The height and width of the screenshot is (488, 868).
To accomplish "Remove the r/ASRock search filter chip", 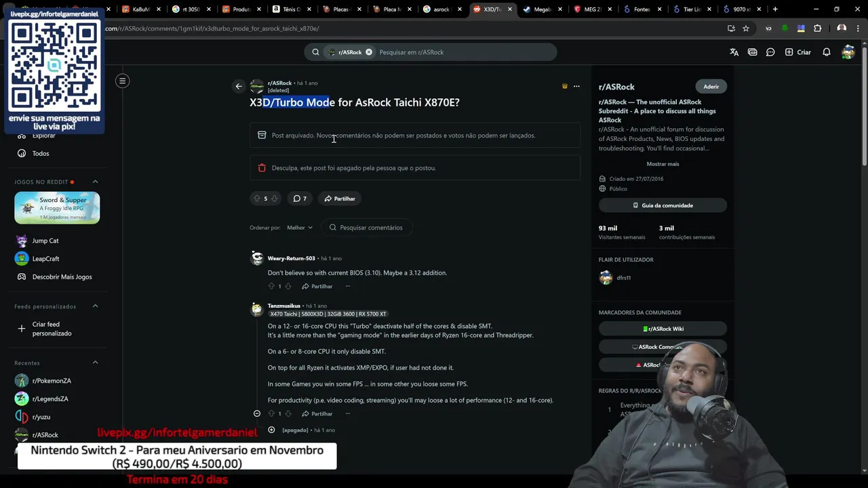I will click(x=369, y=52).
